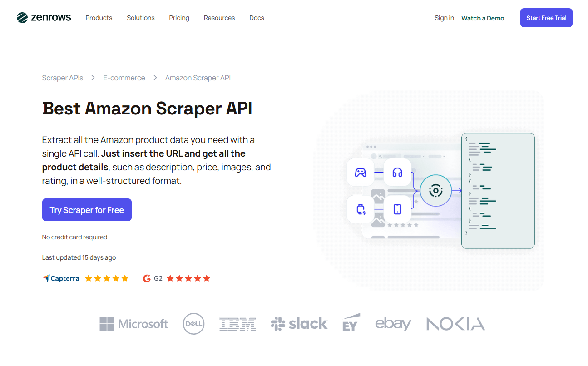The height and width of the screenshot is (366, 588).
Task: Click the Try Scraper for Free button
Action: click(87, 210)
